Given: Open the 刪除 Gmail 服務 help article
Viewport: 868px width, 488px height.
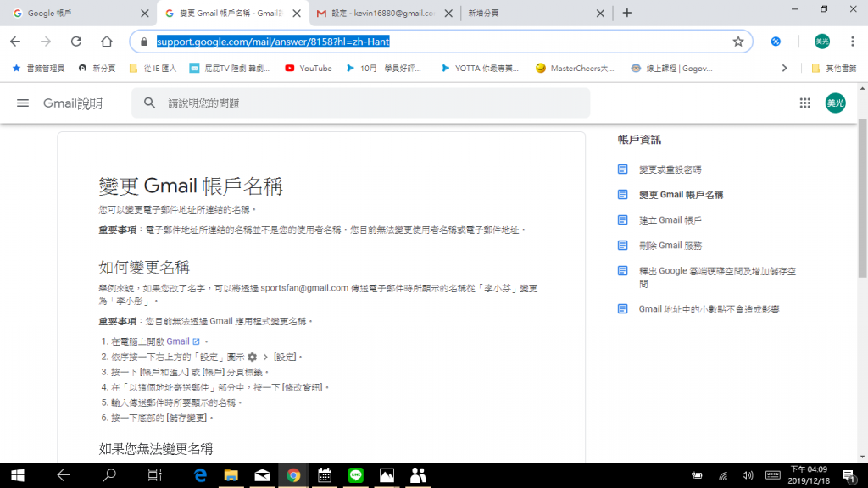Looking at the screenshot, I should [x=670, y=246].
